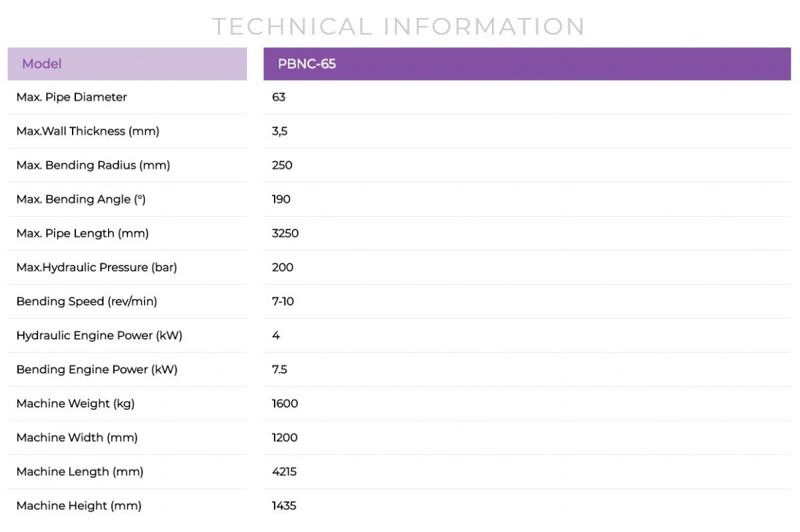The width and height of the screenshot is (800, 532).
Task: Select the Hydraulic Engine Power (kW) label
Action: [x=99, y=335]
